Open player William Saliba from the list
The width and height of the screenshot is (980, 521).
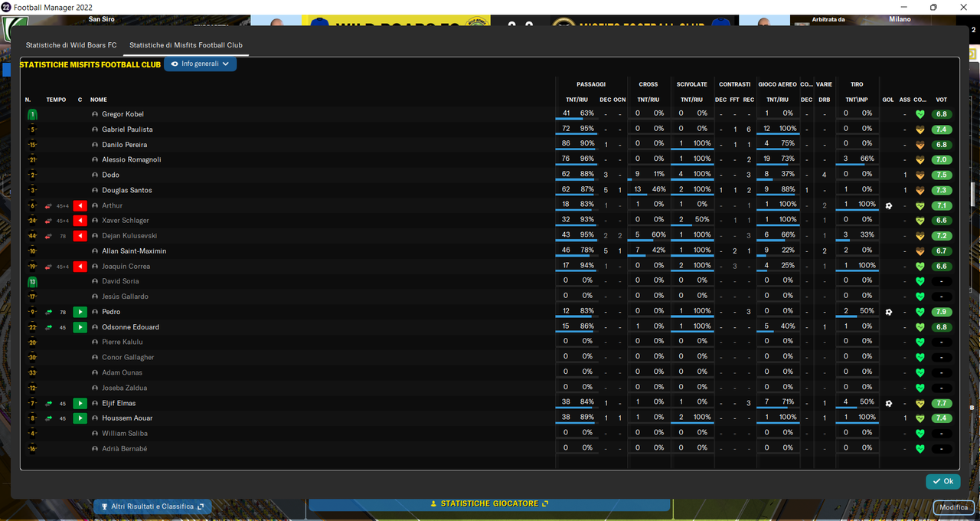tap(125, 434)
